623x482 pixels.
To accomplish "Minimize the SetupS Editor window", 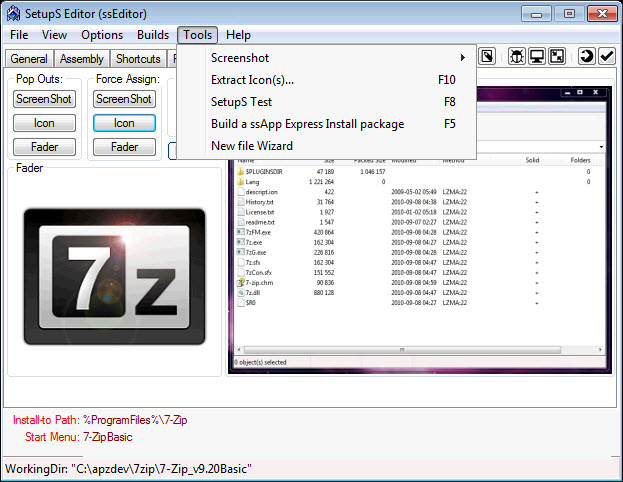I will click(x=536, y=14).
